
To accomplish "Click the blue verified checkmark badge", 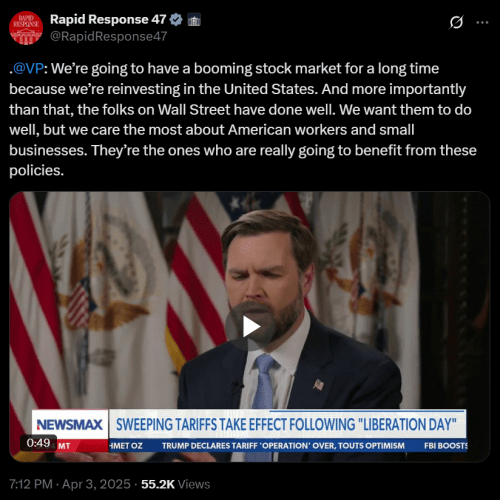I will point(176,20).
